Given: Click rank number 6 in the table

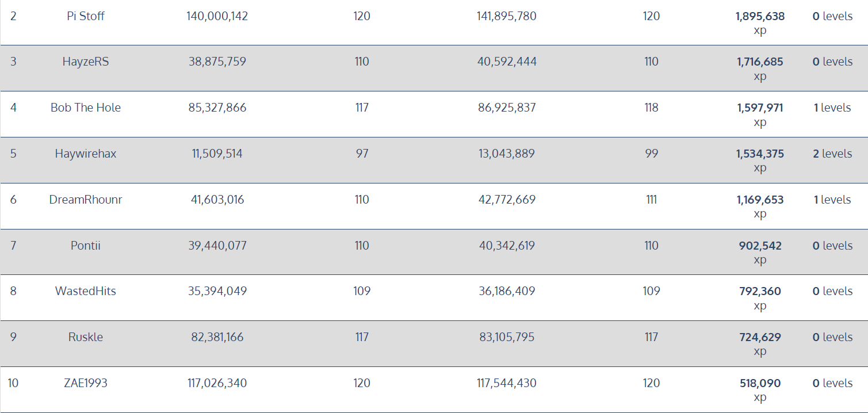Looking at the screenshot, I should coord(13,200).
